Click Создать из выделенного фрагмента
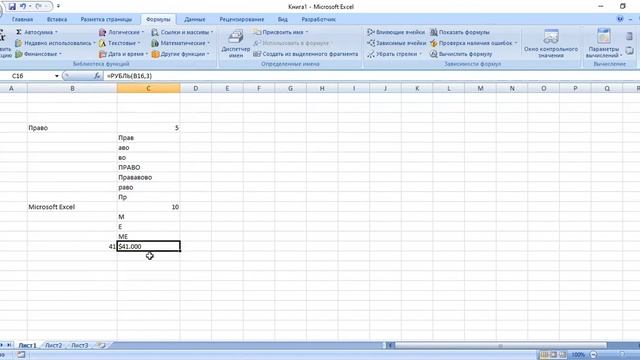The width and height of the screenshot is (640, 360). [x=305, y=54]
